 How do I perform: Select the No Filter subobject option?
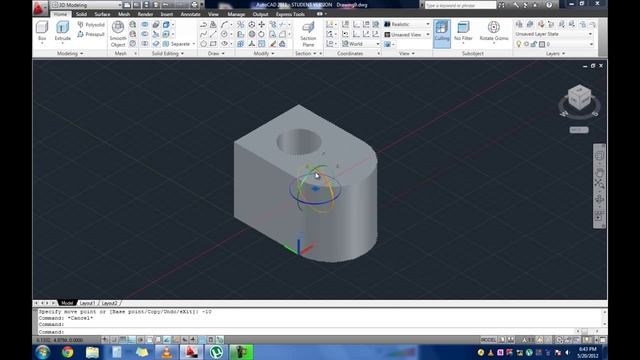pos(463,31)
